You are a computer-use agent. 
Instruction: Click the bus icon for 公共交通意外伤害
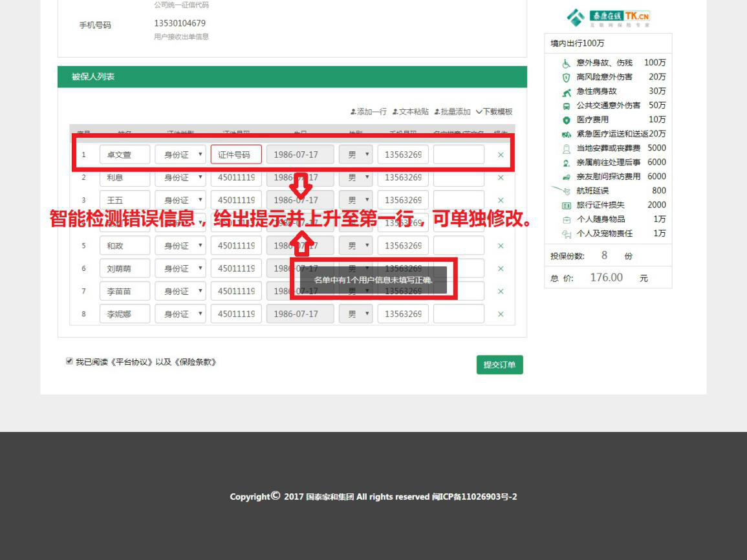(566, 106)
